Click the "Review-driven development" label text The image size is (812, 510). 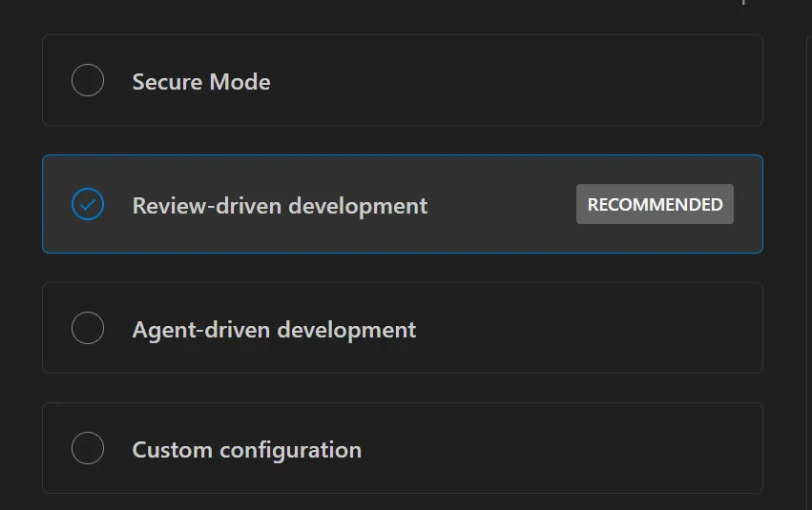coord(280,206)
